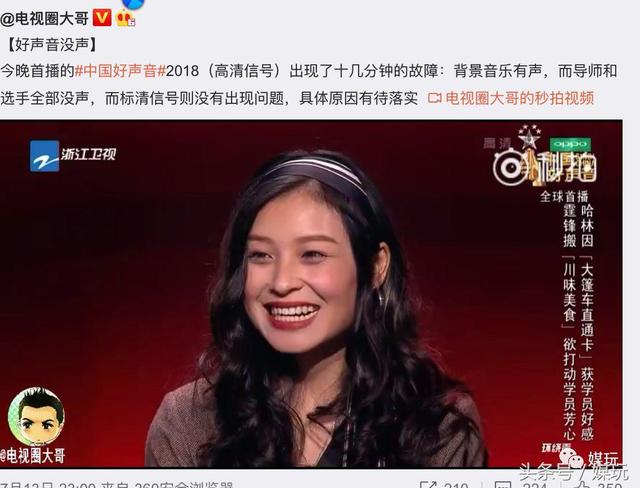640x488 pixels.
Task: Play the embedded video thumbnail
Action: click(311, 293)
